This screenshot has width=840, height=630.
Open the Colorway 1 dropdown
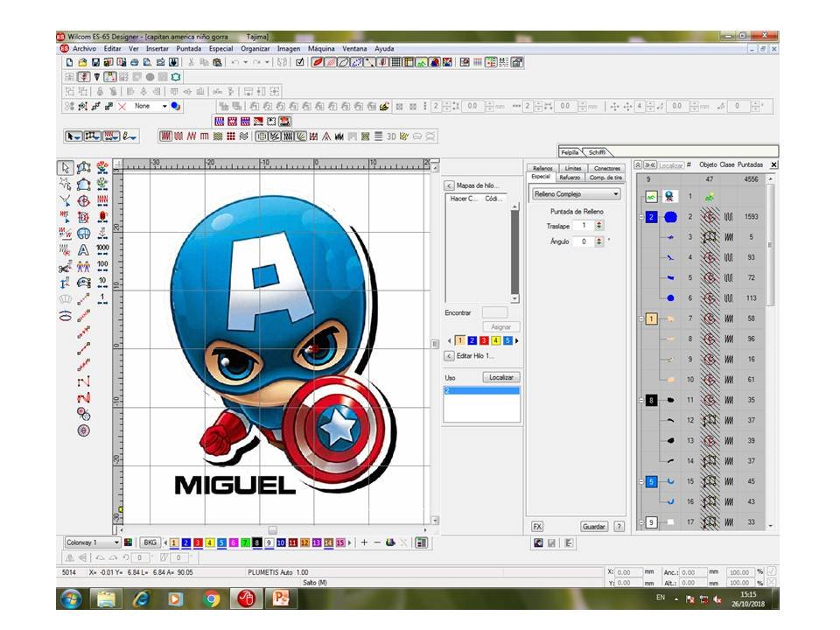(x=93, y=542)
